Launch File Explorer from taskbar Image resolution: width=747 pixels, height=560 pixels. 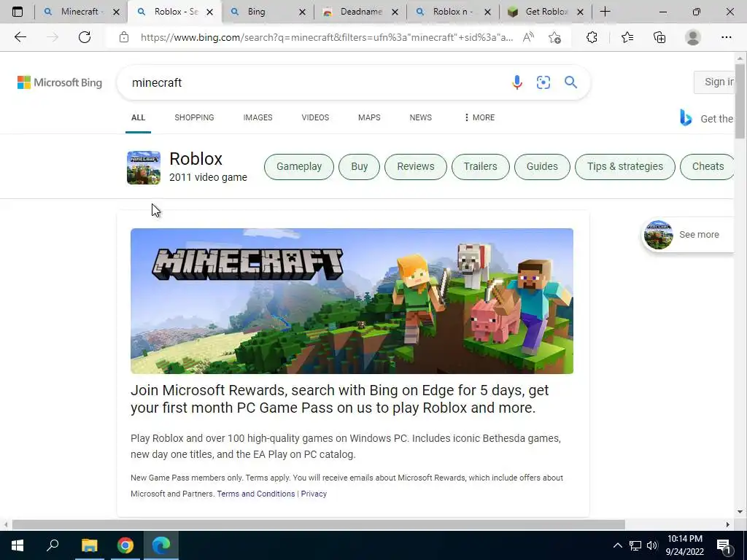[89, 545]
